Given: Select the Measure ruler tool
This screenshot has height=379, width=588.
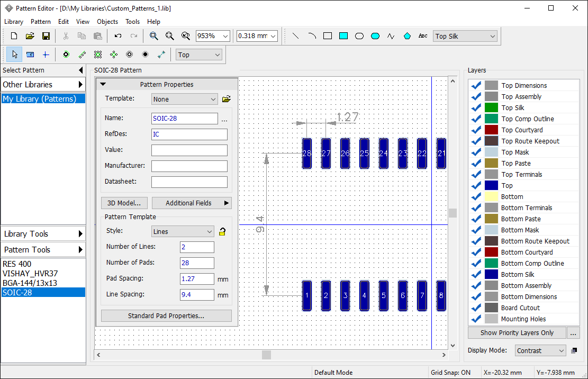Looking at the screenshot, I should (30, 55).
